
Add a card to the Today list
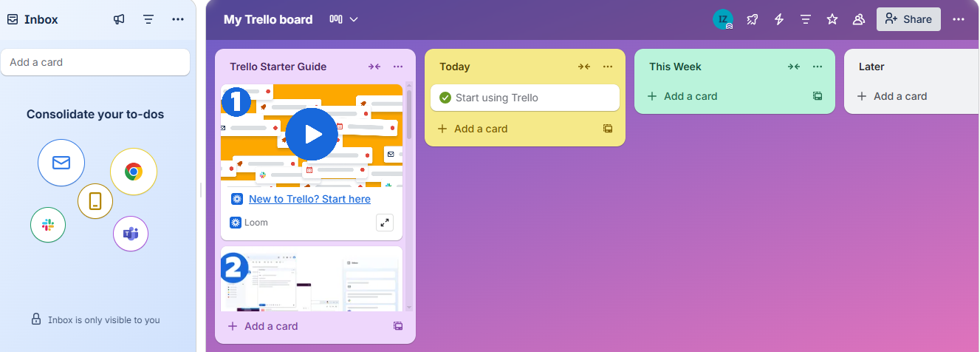(473, 129)
